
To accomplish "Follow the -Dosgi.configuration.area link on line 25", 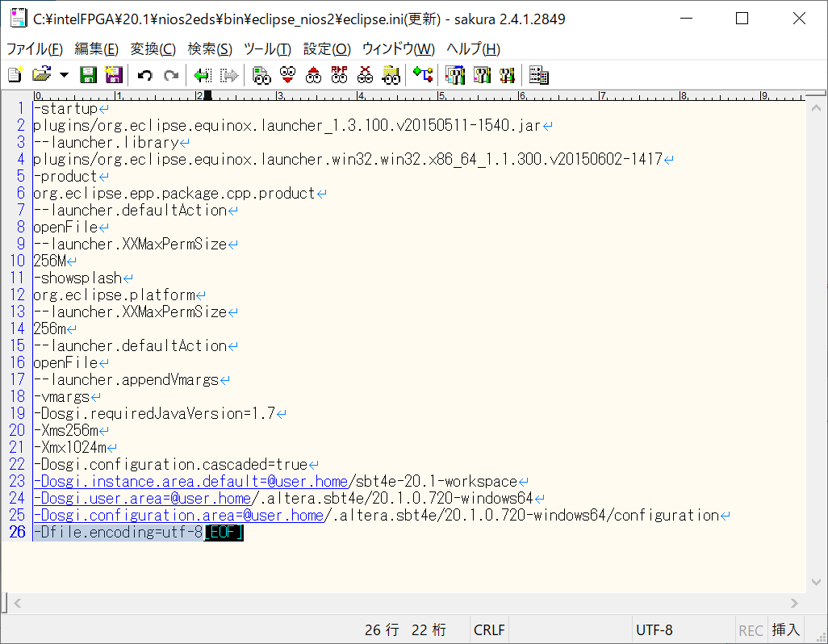I will click(178, 515).
